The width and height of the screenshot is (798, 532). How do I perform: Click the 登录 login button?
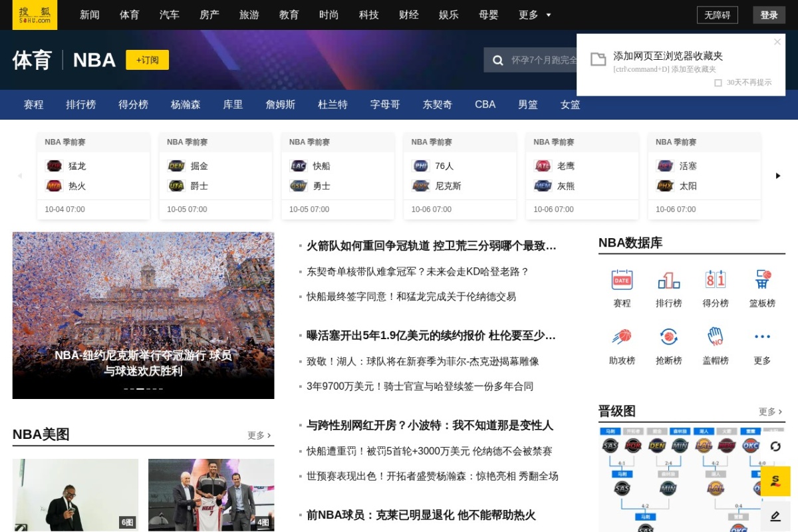pos(769,15)
